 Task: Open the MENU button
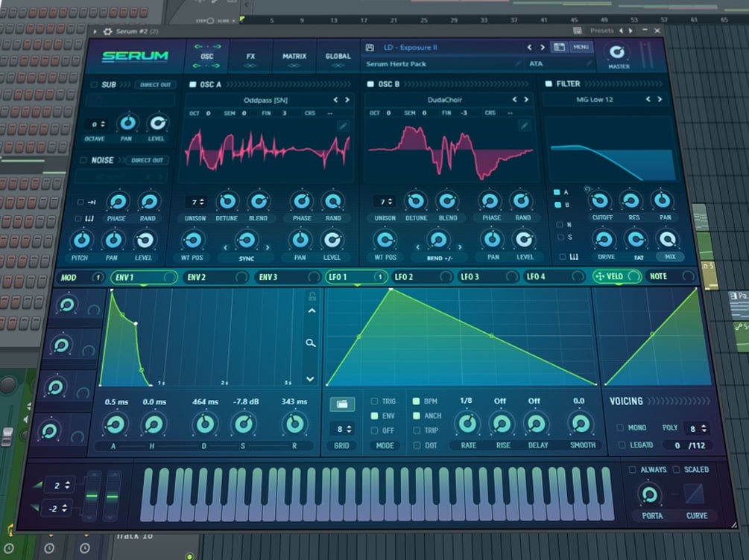tap(581, 47)
